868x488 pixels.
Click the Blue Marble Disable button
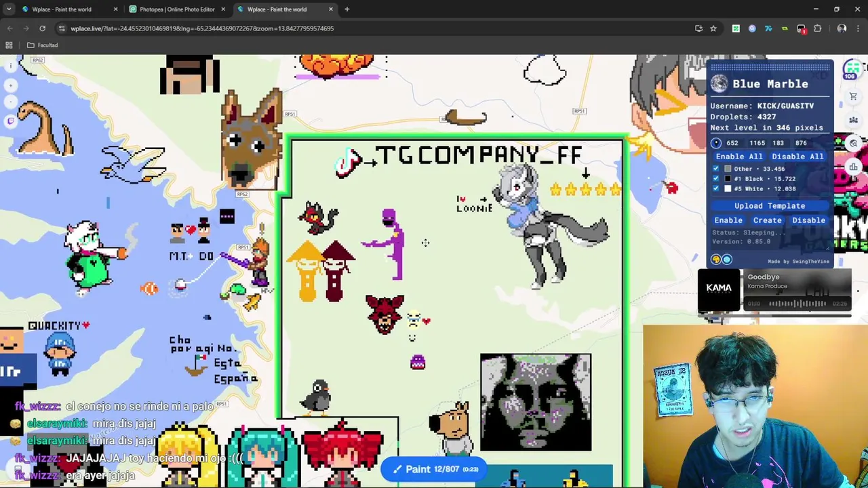[x=809, y=220]
